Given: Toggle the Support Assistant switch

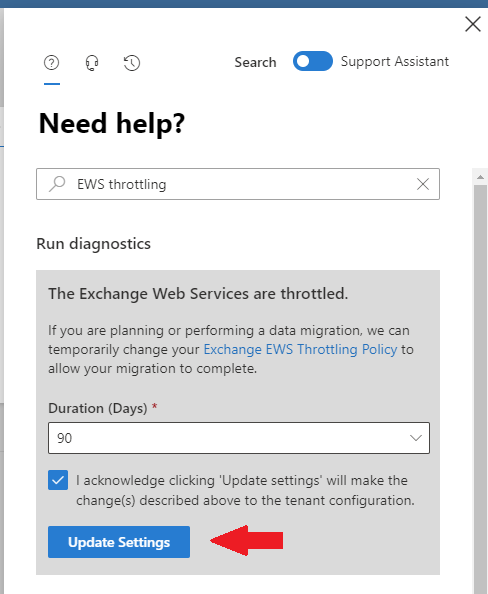Looking at the screenshot, I should click(313, 61).
